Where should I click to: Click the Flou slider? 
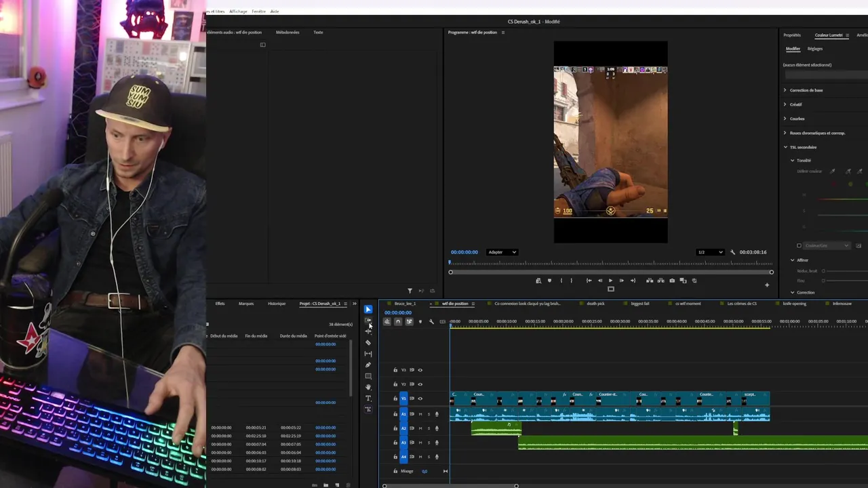tap(844, 280)
